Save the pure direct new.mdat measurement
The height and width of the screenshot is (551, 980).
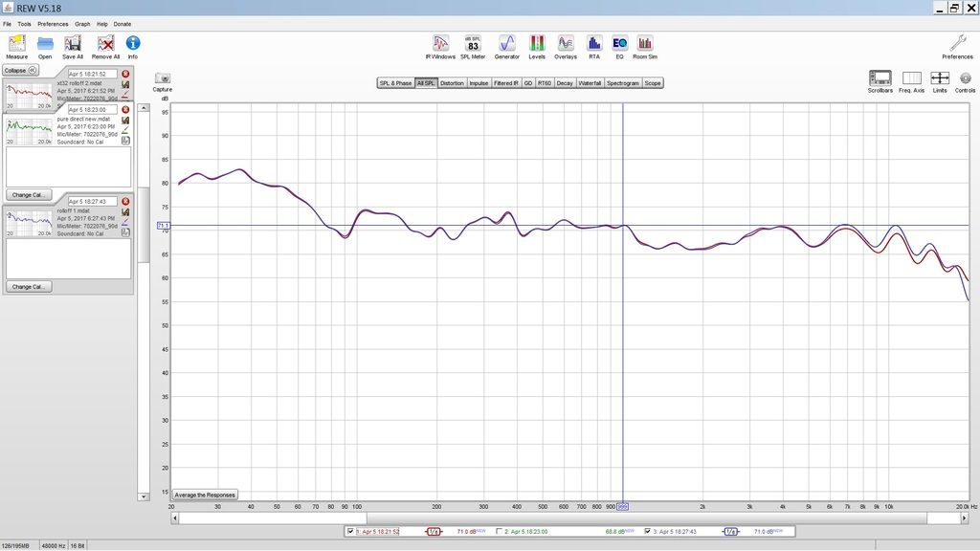pos(125,120)
